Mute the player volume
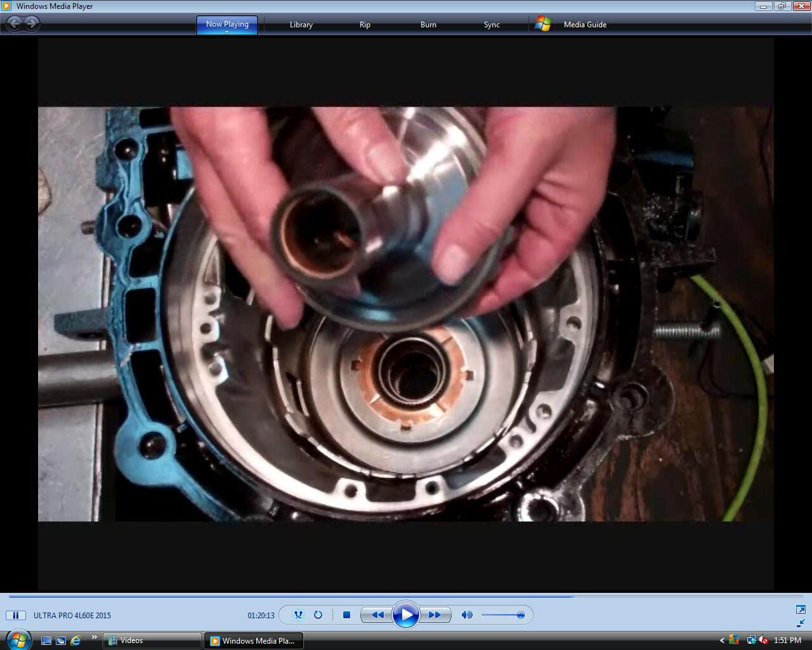Image resolution: width=812 pixels, height=650 pixels. (x=467, y=614)
